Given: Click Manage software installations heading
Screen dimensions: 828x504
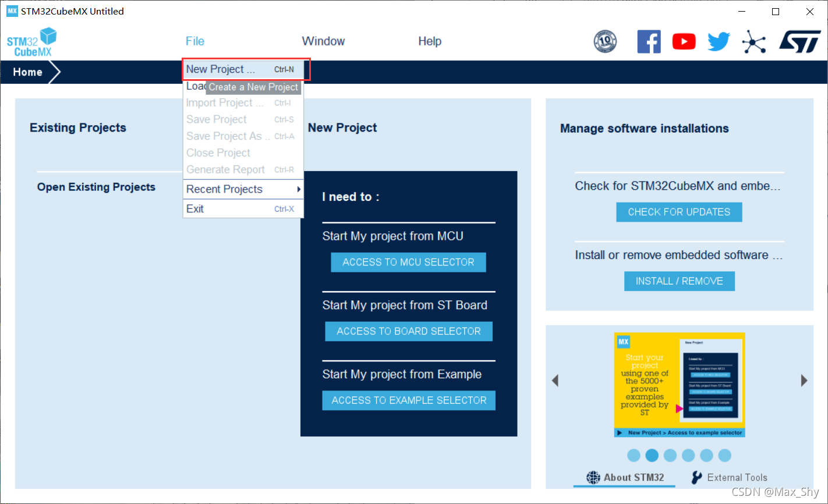Looking at the screenshot, I should click(645, 129).
